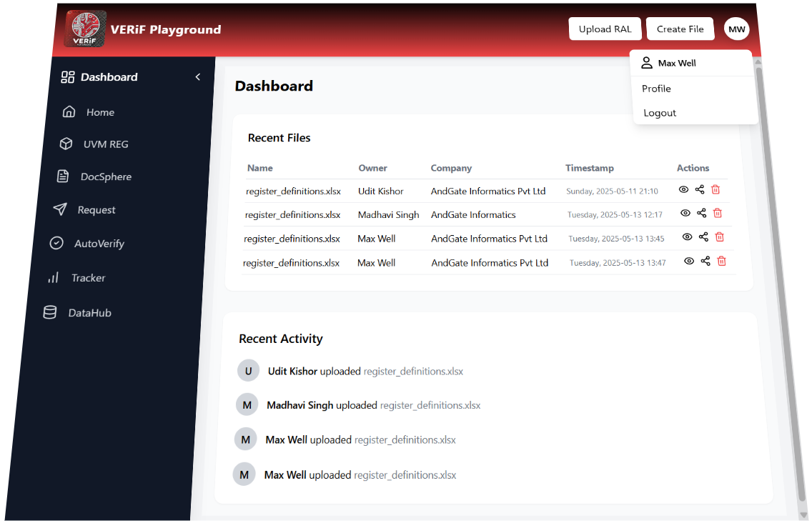812x523 pixels.
Task: Click the Request paper plane icon
Action: tap(60, 209)
